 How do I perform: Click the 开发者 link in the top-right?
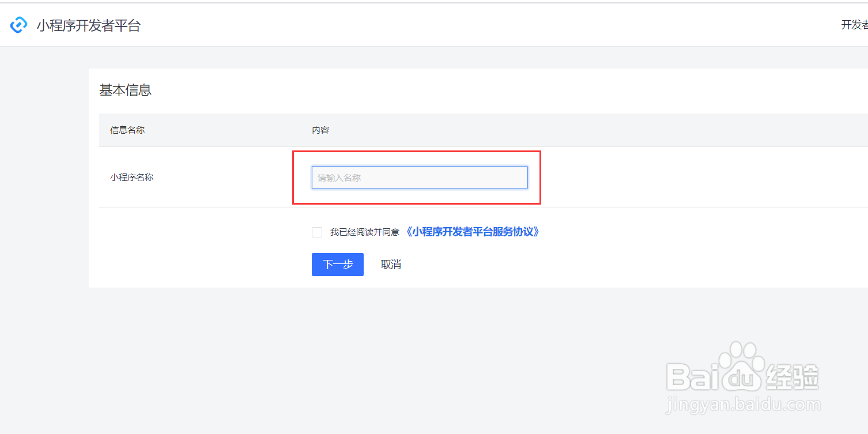tap(855, 25)
